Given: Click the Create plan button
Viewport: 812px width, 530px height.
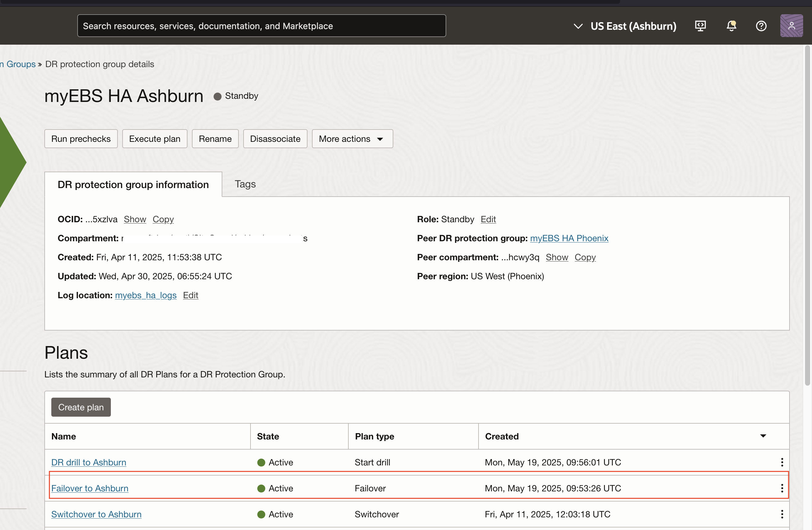Looking at the screenshot, I should click(81, 407).
